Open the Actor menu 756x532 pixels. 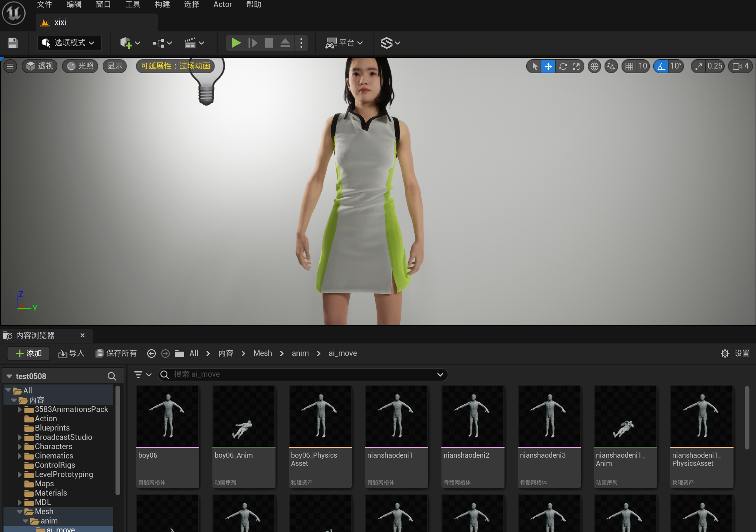click(222, 5)
